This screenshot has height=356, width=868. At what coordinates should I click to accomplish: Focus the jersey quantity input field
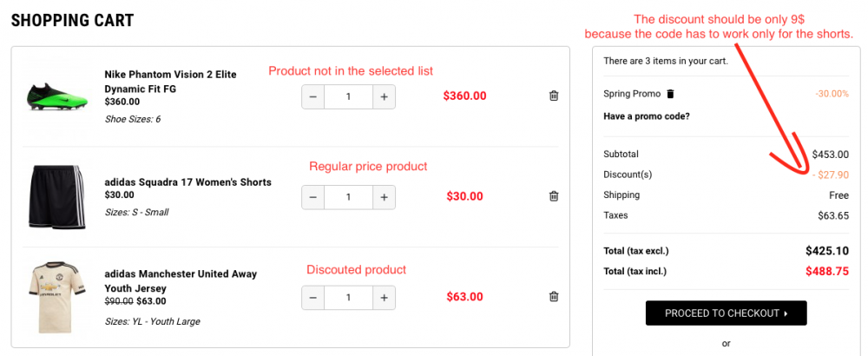point(348,297)
